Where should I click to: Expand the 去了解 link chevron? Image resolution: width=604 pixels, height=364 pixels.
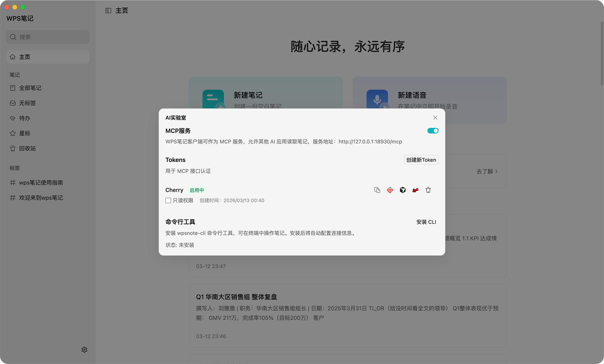click(496, 171)
